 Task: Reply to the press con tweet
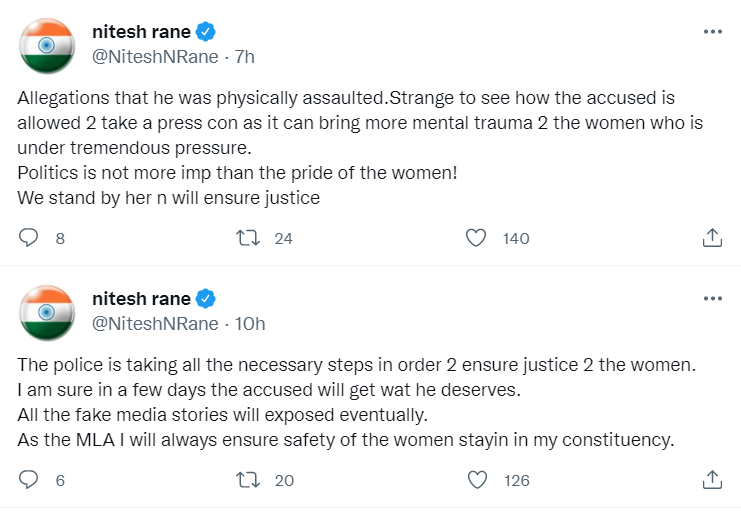coord(30,238)
